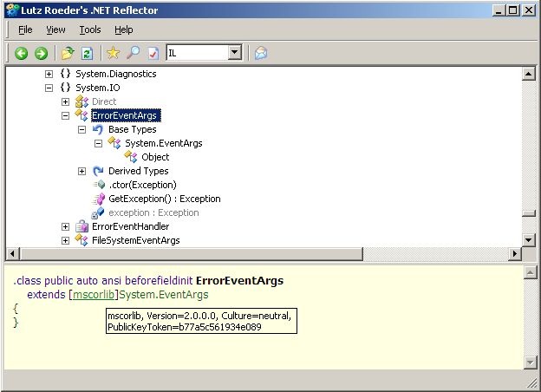Viewport: 541px width, 392px height.
Task: Select the Derived Types tree row
Action: [x=139, y=171]
